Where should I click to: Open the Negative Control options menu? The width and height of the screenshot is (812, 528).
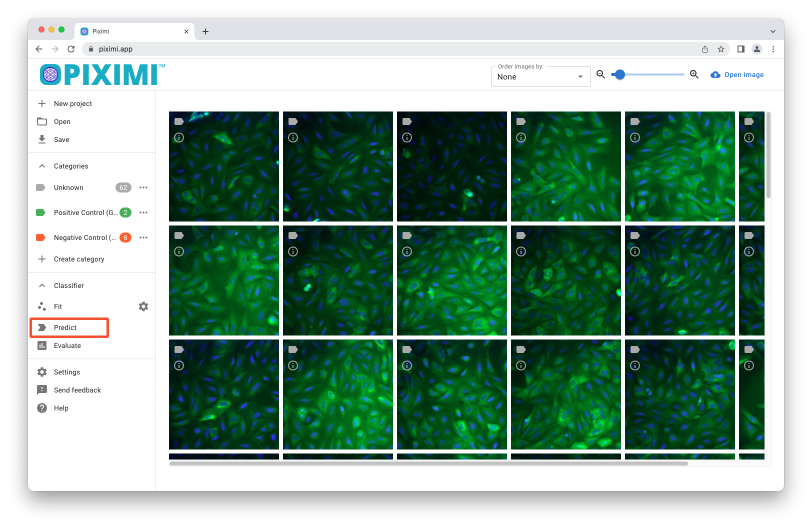(143, 237)
